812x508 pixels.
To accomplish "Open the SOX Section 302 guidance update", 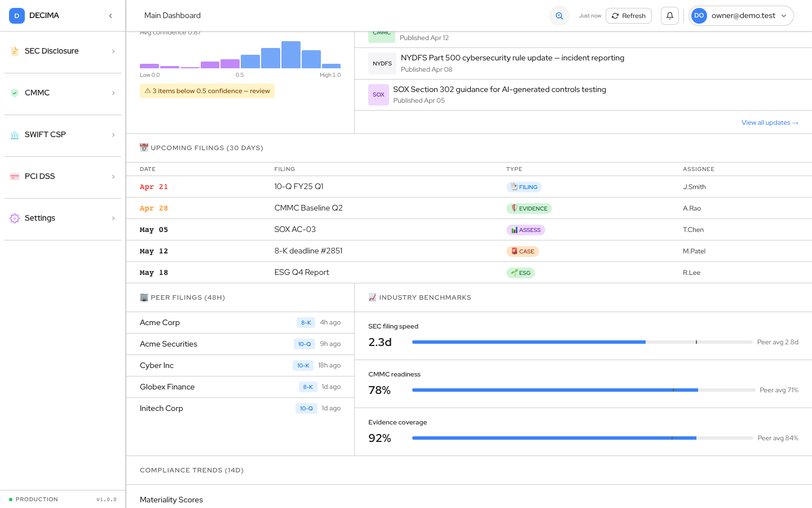I will (583, 95).
